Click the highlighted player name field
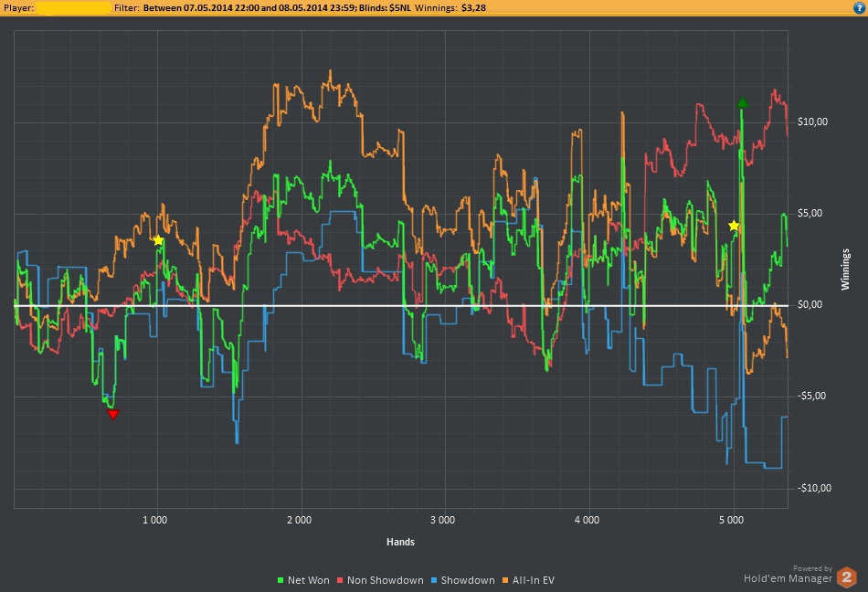868x592 pixels. click(x=74, y=7)
